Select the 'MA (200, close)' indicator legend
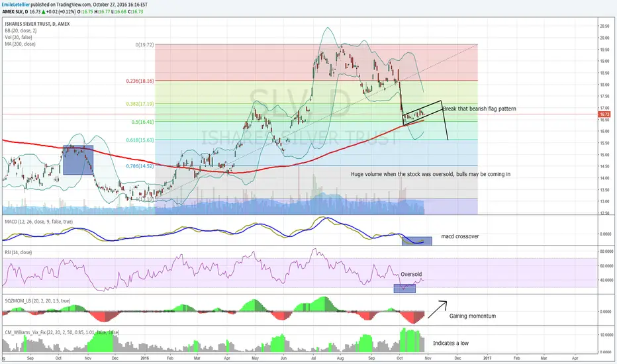Viewport: 617px width, 364px height. click(20, 44)
